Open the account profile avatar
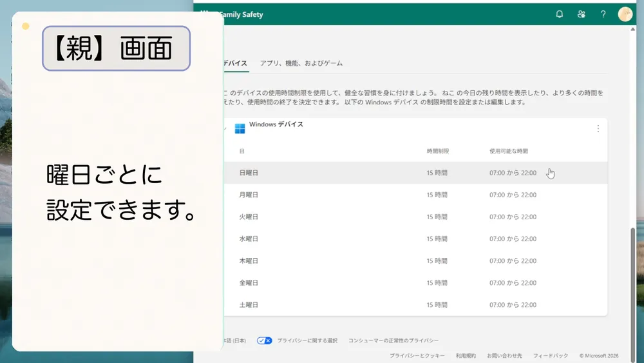 (625, 14)
